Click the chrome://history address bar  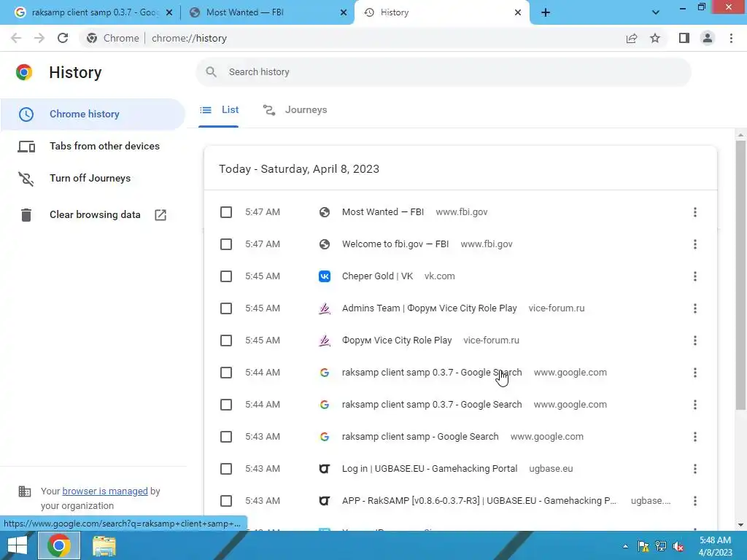coord(189,38)
